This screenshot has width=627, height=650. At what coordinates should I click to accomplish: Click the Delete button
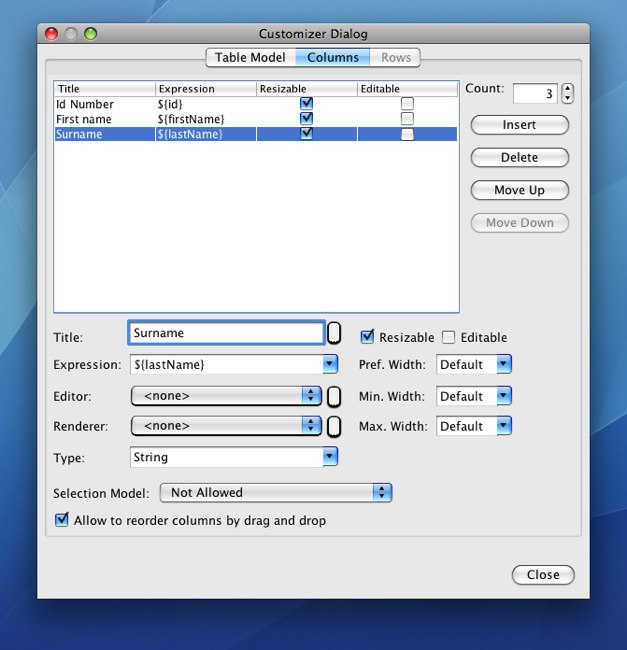(x=520, y=158)
